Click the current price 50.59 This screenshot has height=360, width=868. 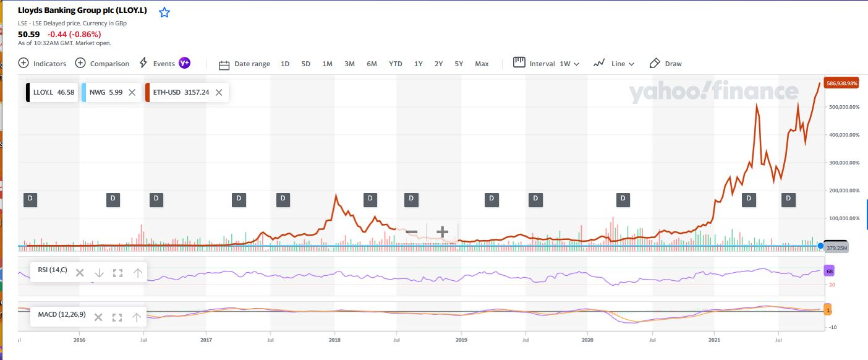pos(29,34)
